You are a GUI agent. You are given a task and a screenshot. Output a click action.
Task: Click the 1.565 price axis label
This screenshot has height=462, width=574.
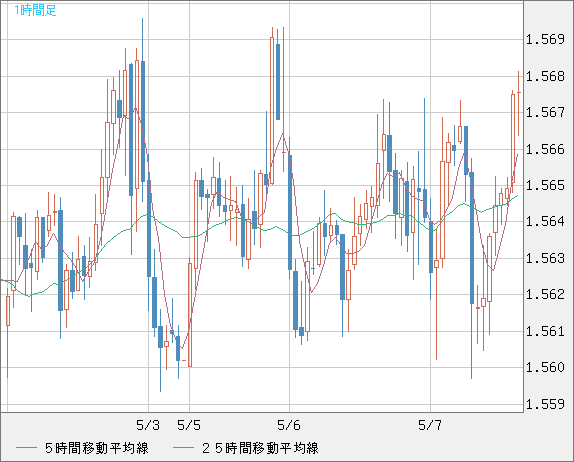545,185
